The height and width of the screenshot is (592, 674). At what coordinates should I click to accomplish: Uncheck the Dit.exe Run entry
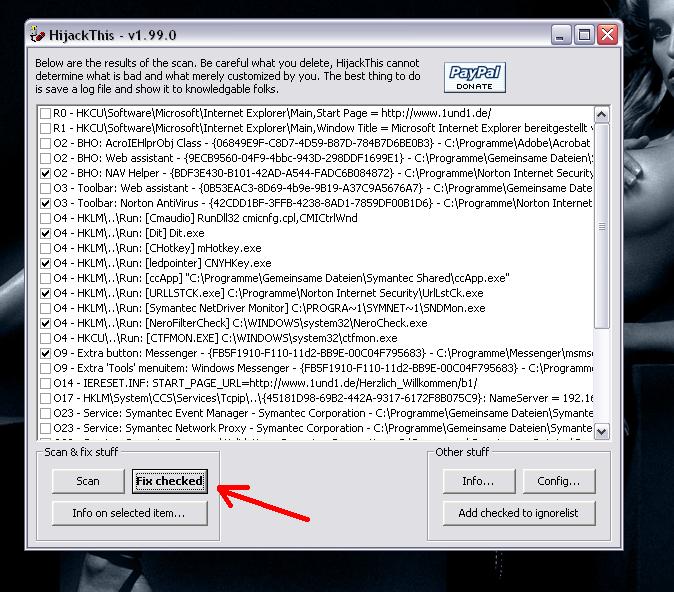point(45,233)
